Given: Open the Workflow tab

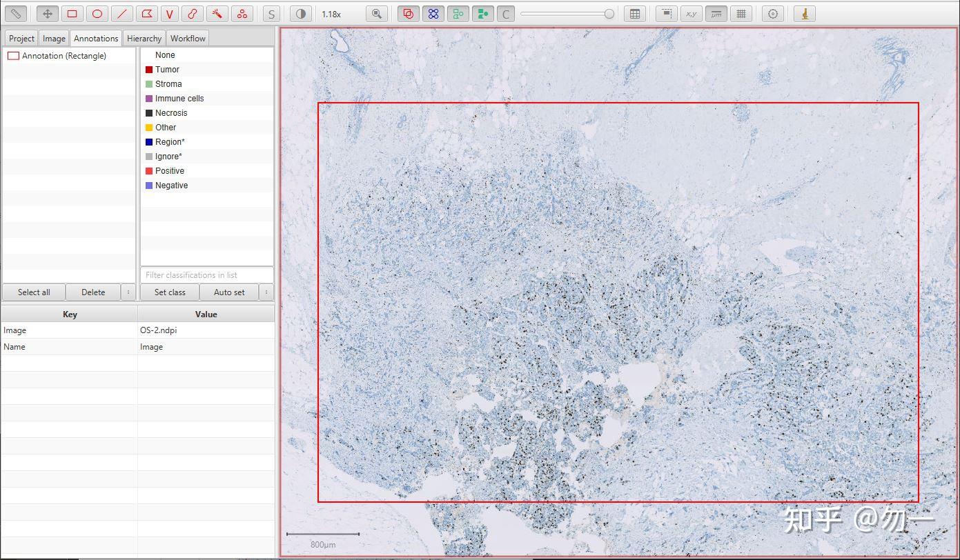Looking at the screenshot, I should click(x=188, y=39).
